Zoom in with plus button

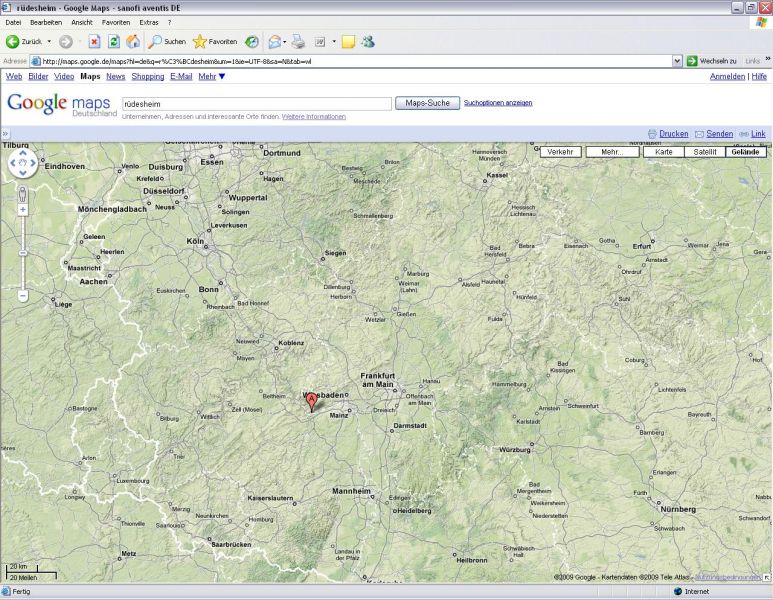pos(23,210)
